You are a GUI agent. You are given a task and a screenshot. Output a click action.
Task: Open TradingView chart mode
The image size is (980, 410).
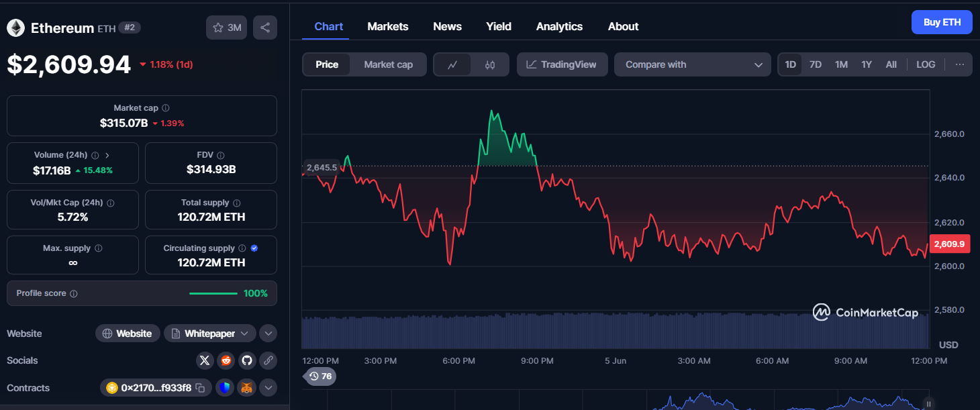point(562,64)
